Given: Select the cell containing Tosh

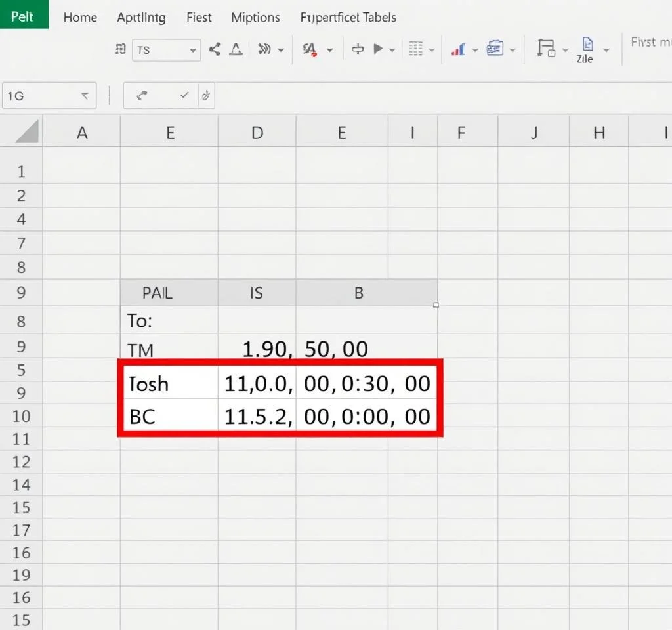Looking at the screenshot, I should click(x=169, y=383).
